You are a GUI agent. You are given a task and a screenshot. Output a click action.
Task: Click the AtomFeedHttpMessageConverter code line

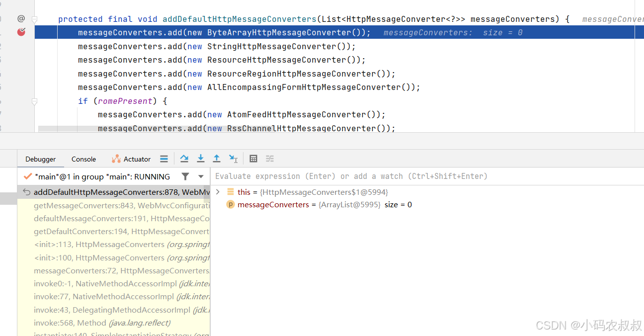pyautogui.click(x=241, y=114)
